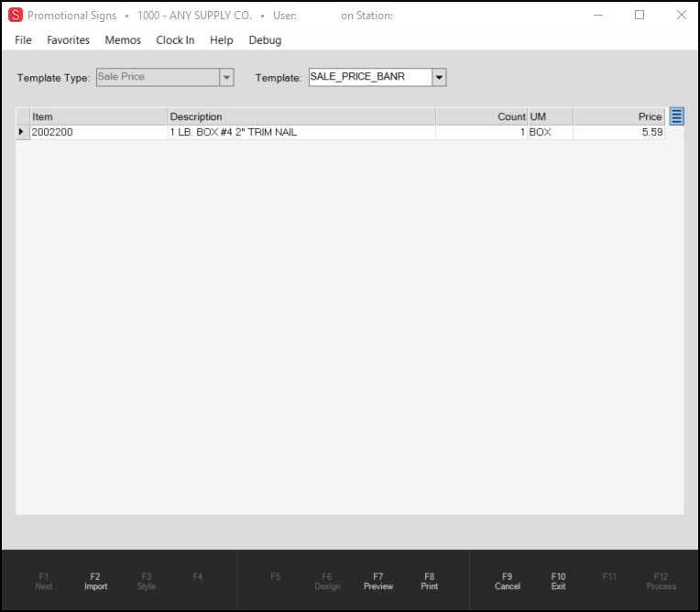
Task: Sort by the Description column header
Action: [301, 117]
